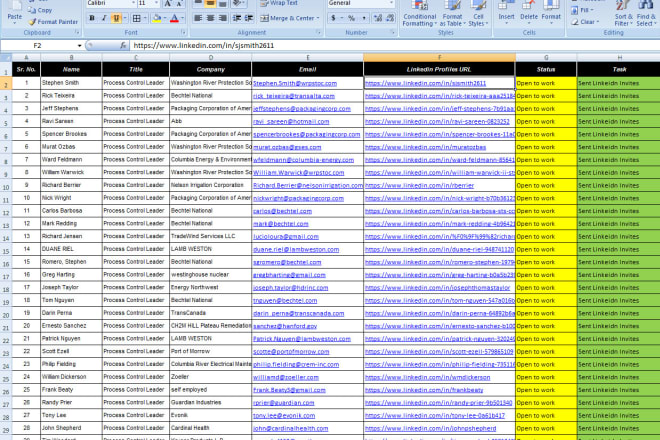Open the Calibri font name dropdown
This screenshot has height=440, width=660.
pos(133,3)
